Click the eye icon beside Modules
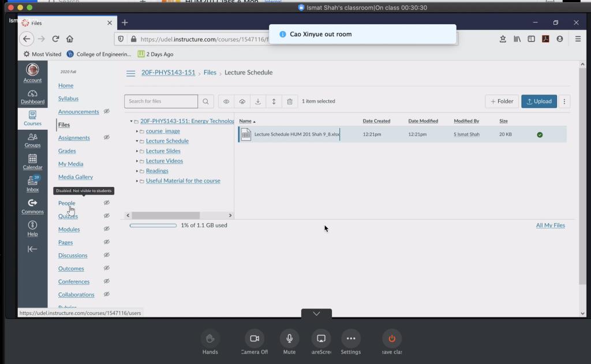Screen dimensions: 591x364 pyautogui.click(x=106, y=229)
